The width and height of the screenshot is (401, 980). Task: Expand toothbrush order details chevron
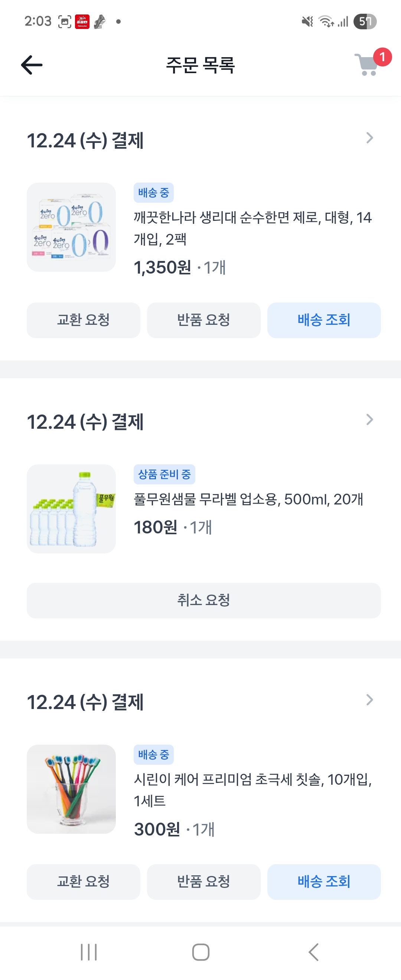coord(369,700)
